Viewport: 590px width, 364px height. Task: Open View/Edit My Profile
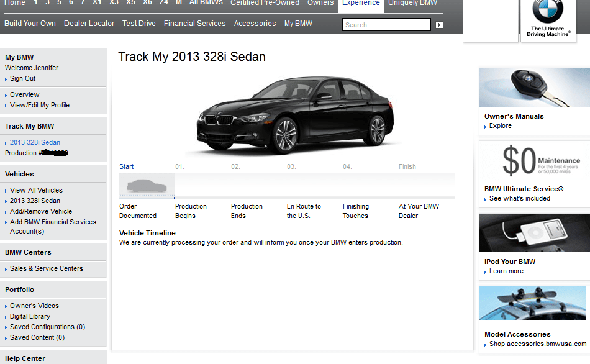coord(40,105)
